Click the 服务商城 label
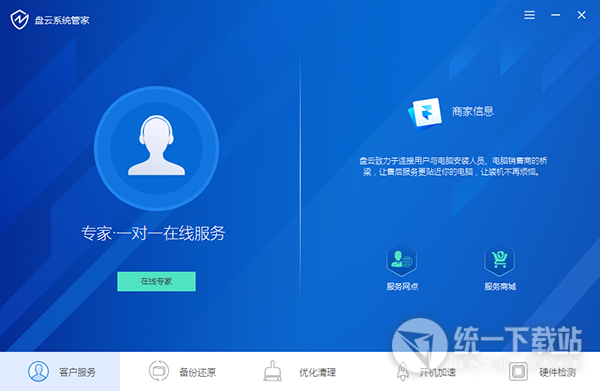The width and height of the screenshot is (600, 391). 500,287
